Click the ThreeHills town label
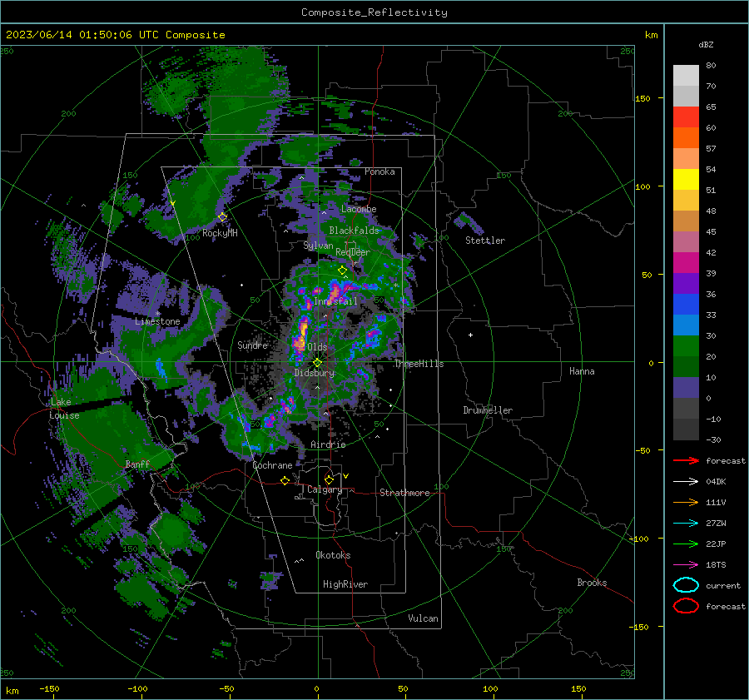749x700 pixels. 419,364
